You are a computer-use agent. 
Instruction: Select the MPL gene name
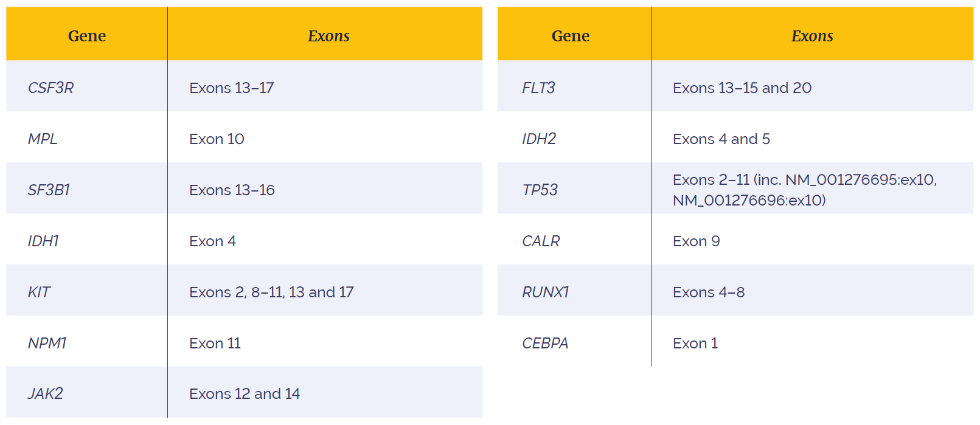click(x=43, y=139)
